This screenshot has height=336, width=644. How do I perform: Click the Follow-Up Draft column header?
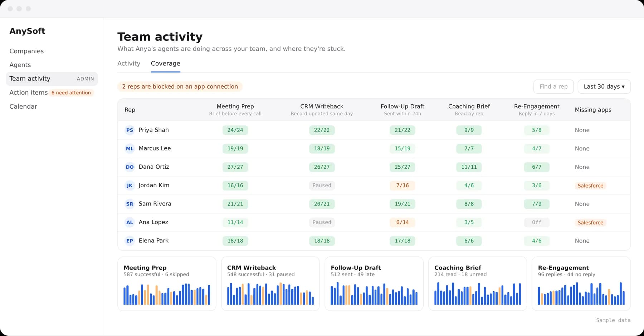coord(402,109)
